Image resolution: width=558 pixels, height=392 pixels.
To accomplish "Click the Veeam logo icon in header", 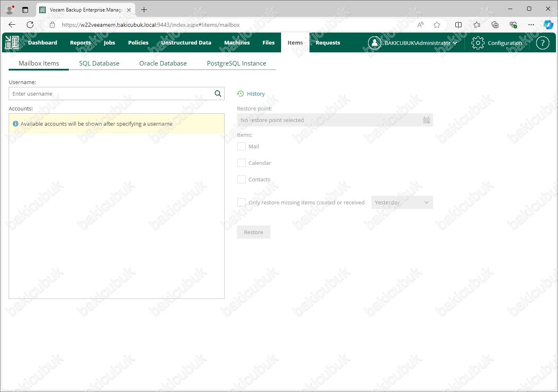I will [12, 42].
